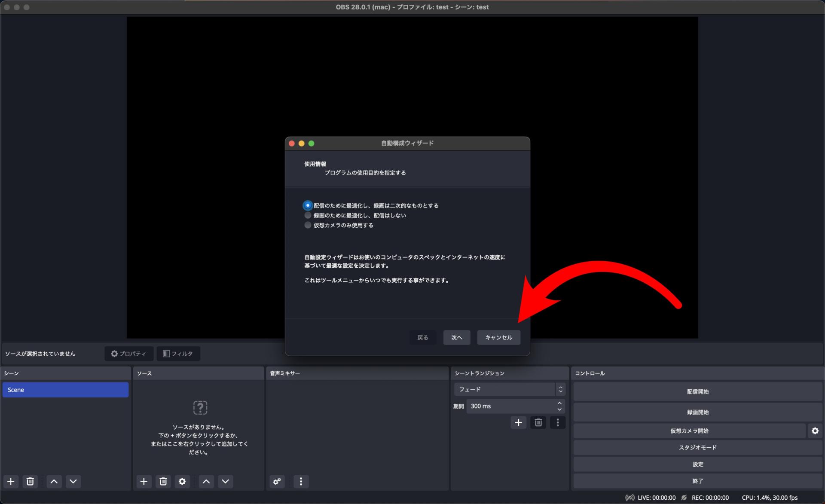Viewport: 825px width, 504px height.
Task: Add a new source with plus icon
Action: pyautogui.click(x=144, y=481)
